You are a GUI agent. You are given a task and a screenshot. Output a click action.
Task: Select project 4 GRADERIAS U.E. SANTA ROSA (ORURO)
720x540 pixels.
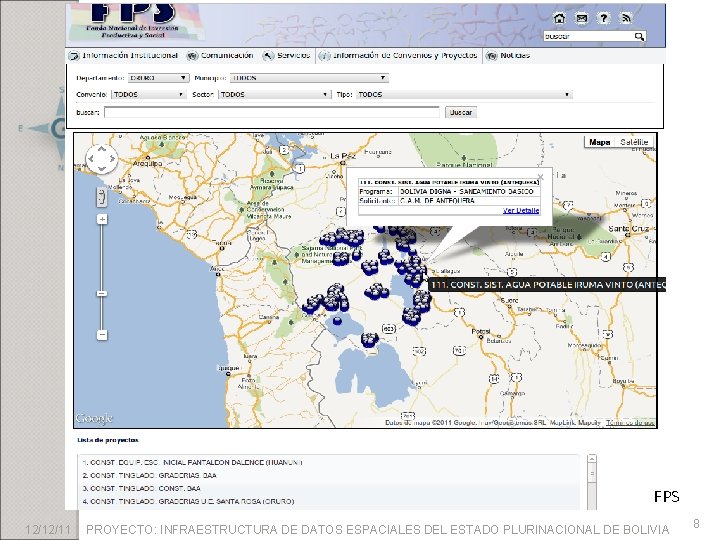coord(188,501)
